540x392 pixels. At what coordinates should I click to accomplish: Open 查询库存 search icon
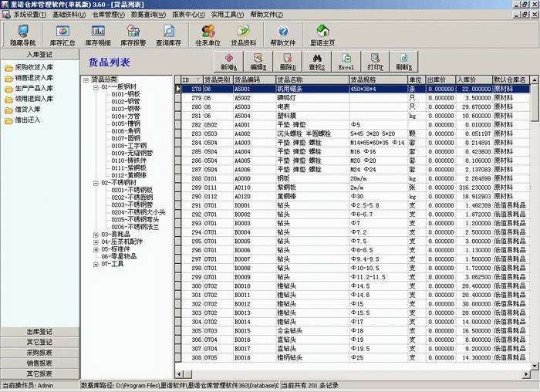click(x=169, y=35)
